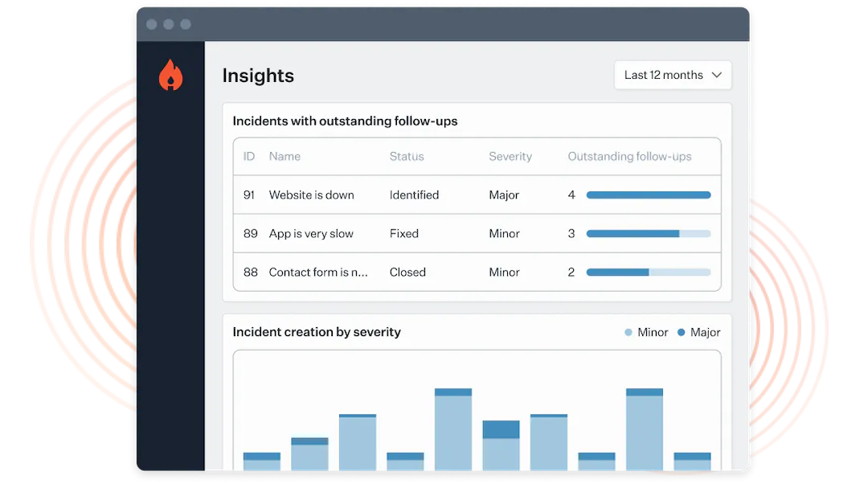Screen dimensions: 868x484
Task: Click the Name column header
Action: coord(285,156)
